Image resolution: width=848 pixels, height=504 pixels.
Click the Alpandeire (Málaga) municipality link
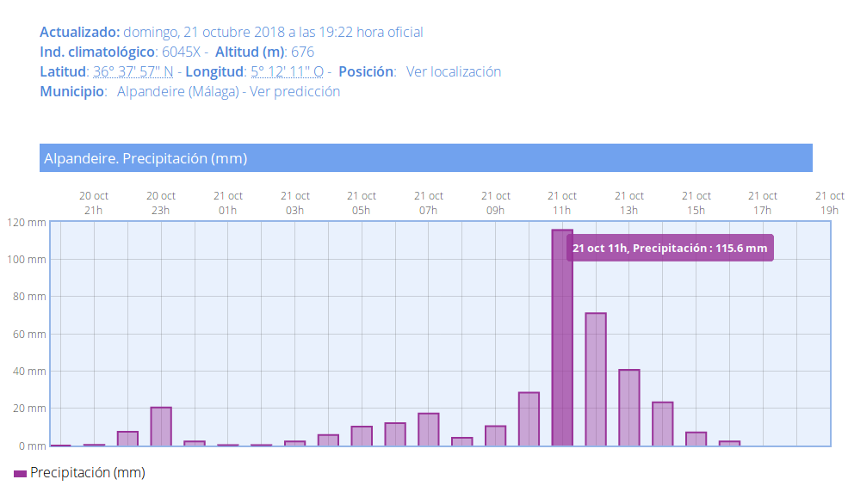click(x=177, y=91)
